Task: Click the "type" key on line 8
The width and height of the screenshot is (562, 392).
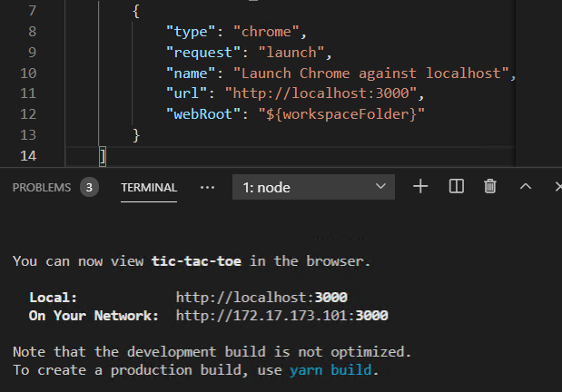Action: click(x=191, y=32)
